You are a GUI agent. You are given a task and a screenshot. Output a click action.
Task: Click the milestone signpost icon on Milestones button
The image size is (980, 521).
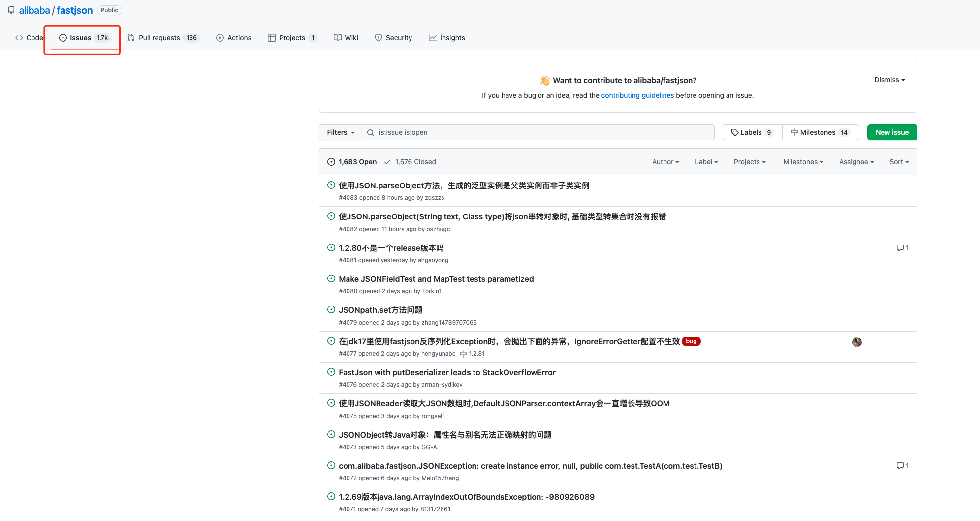pyautogui.click(x=795, y=132)
